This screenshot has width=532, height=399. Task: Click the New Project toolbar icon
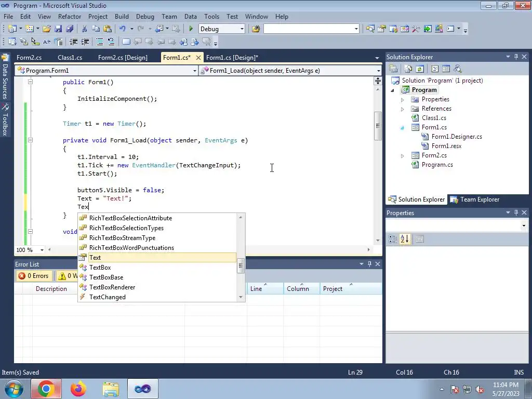(x=12, y=29)
